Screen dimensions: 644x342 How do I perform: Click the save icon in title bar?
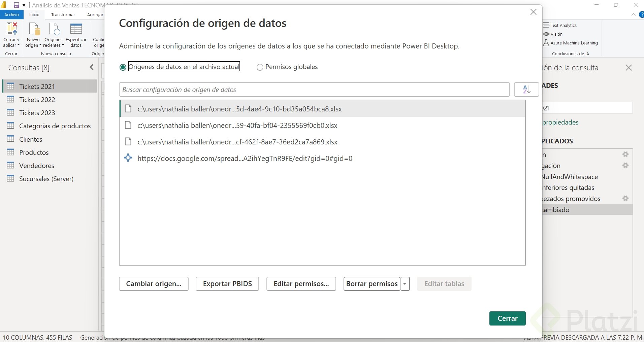(16, 5)
